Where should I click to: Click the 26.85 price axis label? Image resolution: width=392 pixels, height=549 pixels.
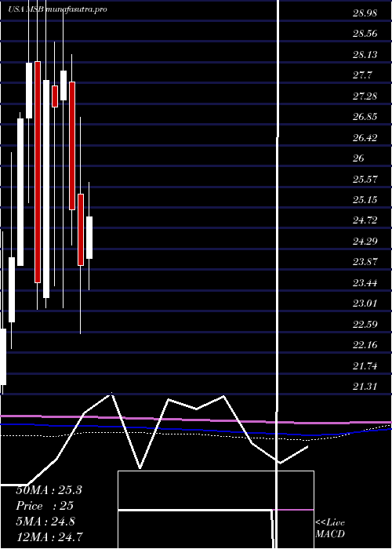(365, 117)
